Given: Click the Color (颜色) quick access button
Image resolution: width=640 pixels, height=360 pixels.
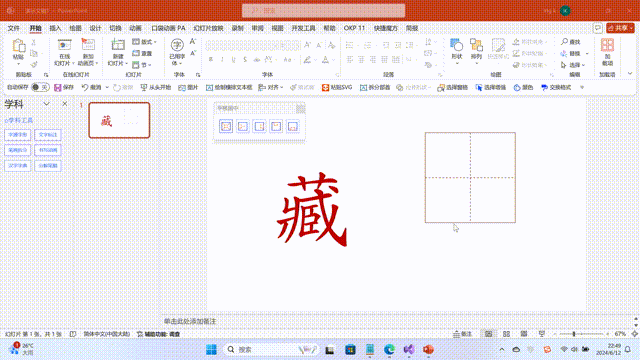Looking at the screenshot, I should click(x=523, y=87).
